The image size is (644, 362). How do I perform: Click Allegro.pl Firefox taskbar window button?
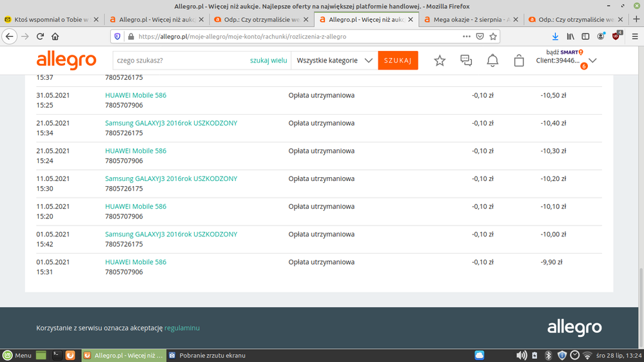[124, 356]
